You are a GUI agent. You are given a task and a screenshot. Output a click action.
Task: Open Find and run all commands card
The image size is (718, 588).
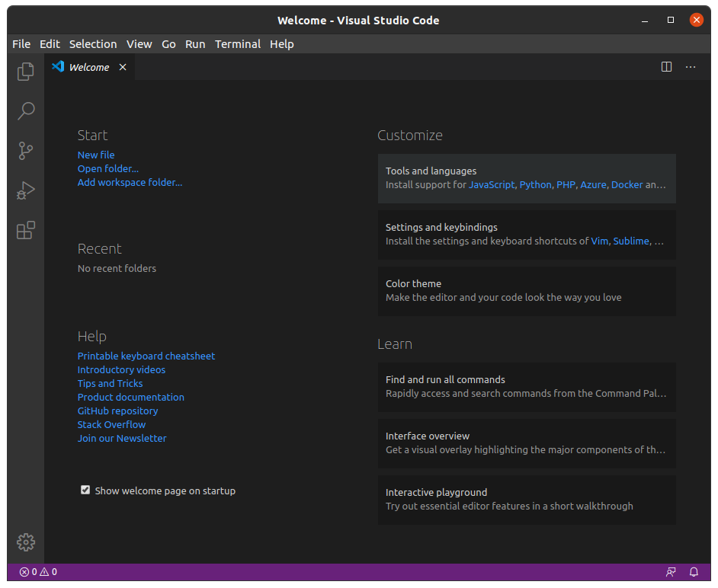click(527, 387)
